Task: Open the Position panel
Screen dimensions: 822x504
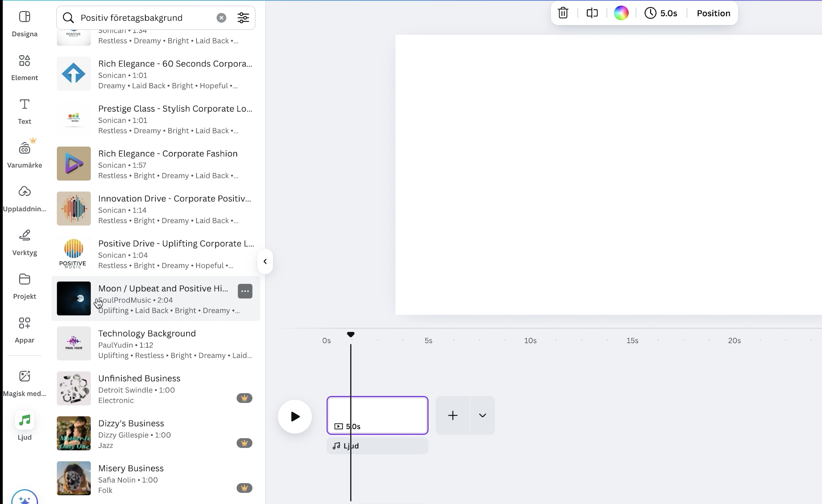Action: pos(713,13)
